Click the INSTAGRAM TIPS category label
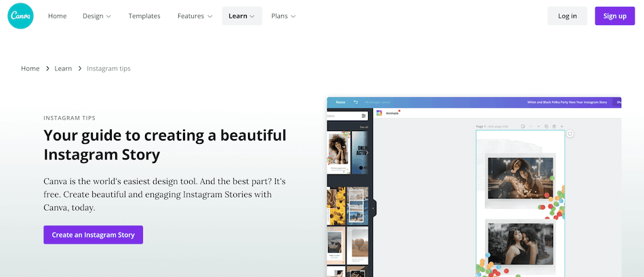The image size is (644, 277). click(69, 118)
